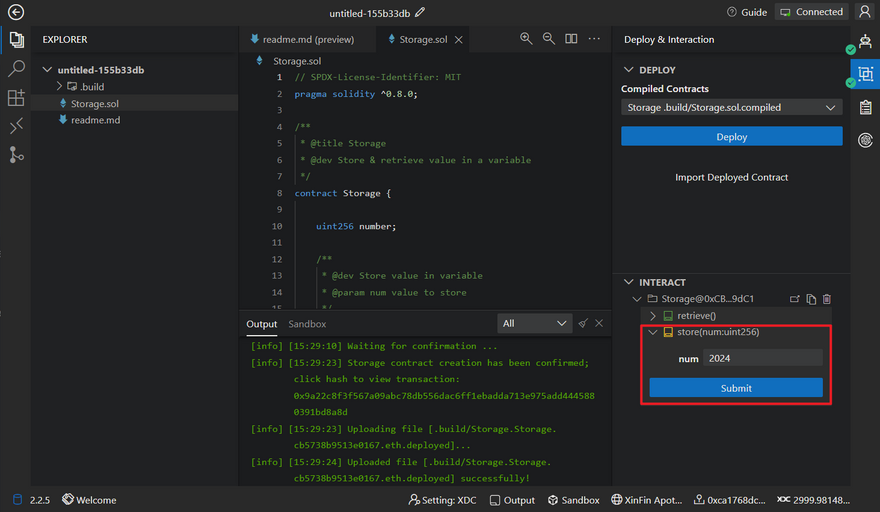The width and height of the screenshot is (880, 512).
Task: Click the num input field
Action: 763,358
